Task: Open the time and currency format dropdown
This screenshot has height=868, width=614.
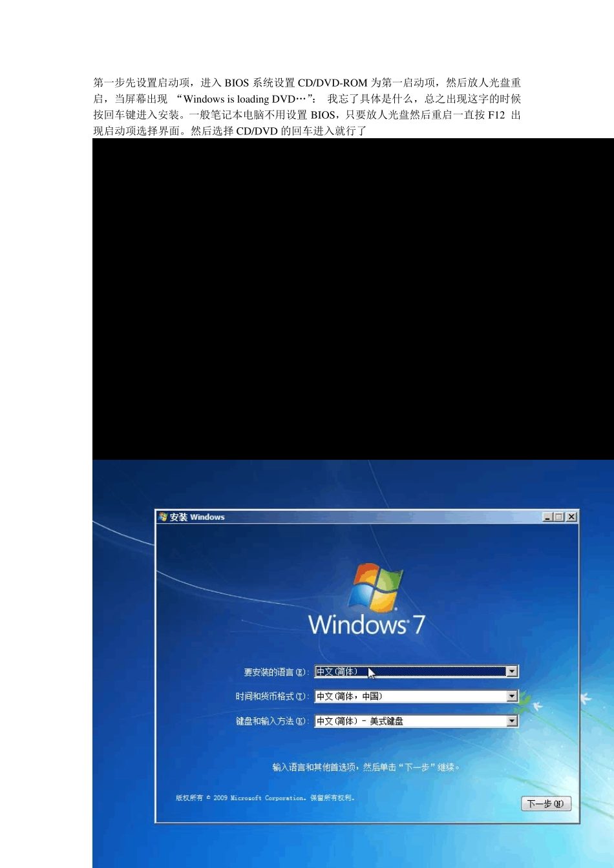Action: tap(416, 696)
